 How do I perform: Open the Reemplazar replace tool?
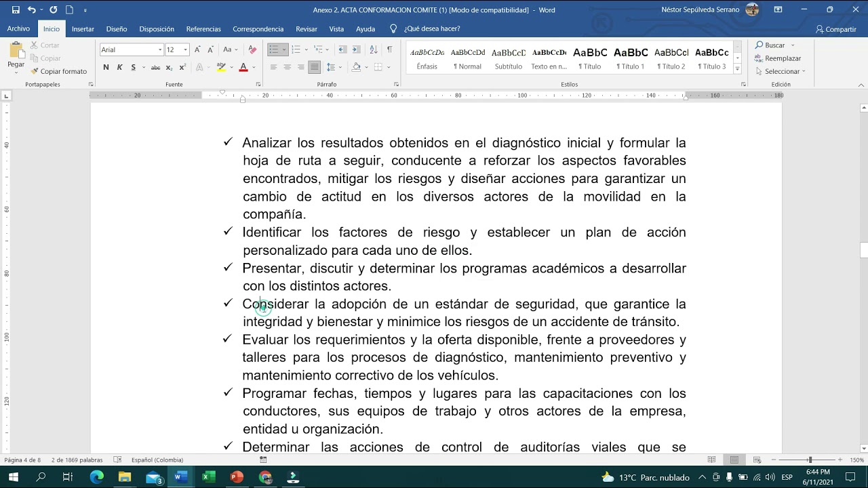[x=778, y=58]
